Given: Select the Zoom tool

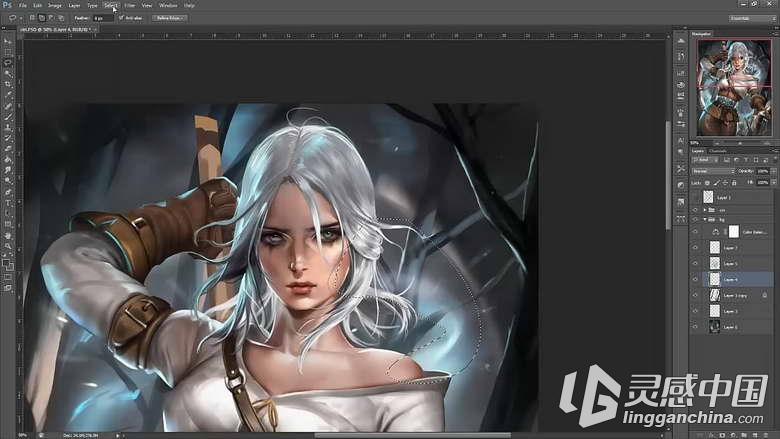Looking at the screenshot, I should pyautogui.click(x=7, y=246).
